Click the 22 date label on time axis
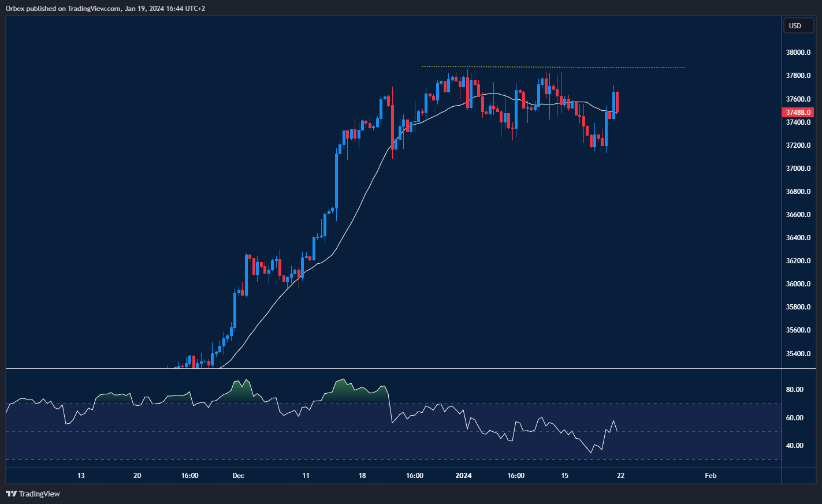The width and height of the screenshot is (822, 504). pyautogui.click(x=620, y=475)
